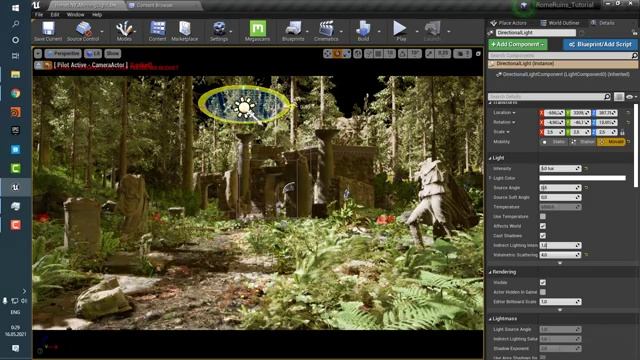Open Windows search on the taskbar

click(16, 24)
